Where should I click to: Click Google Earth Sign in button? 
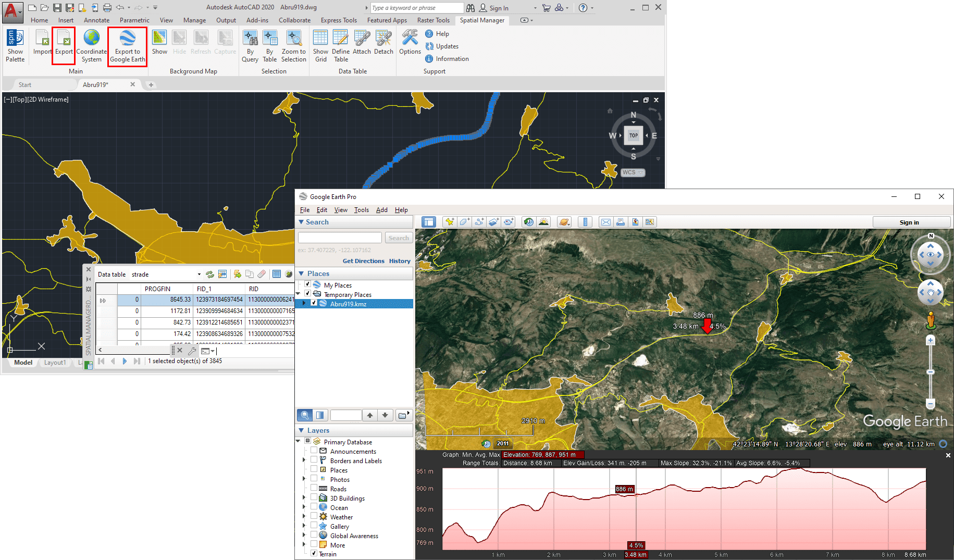pyautogui.click(x=911, y=222)
